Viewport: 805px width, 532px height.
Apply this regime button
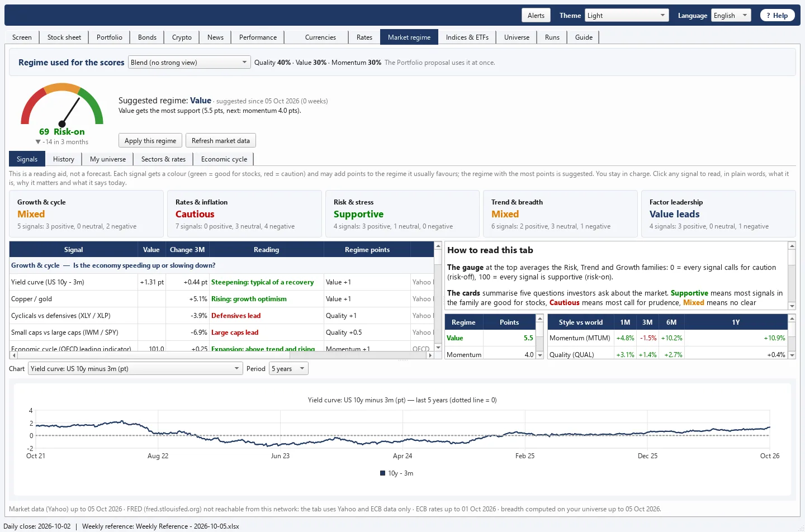(150, 141)
